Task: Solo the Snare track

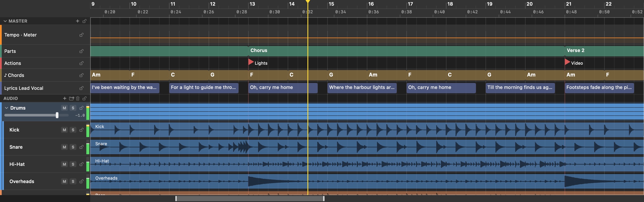Action: (x=73, y=147)
